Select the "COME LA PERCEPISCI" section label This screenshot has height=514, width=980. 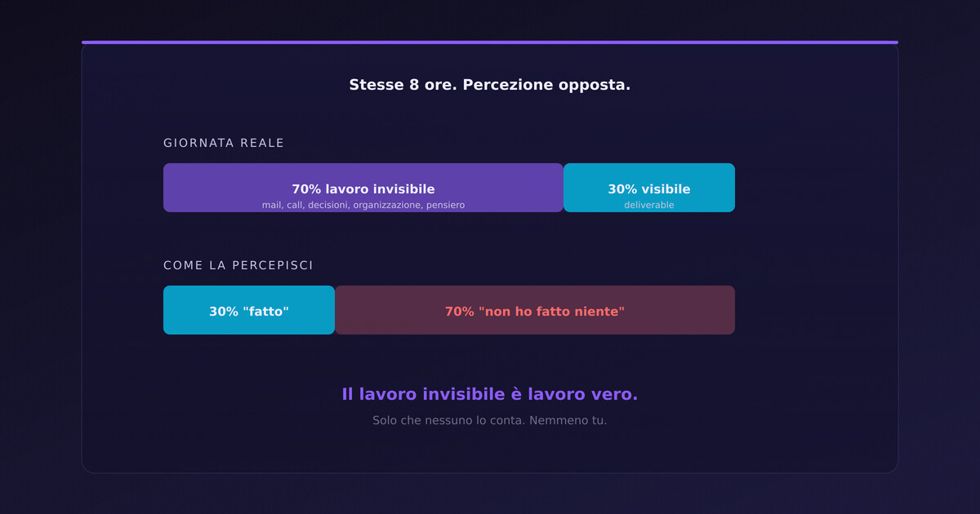pos(238,266)
